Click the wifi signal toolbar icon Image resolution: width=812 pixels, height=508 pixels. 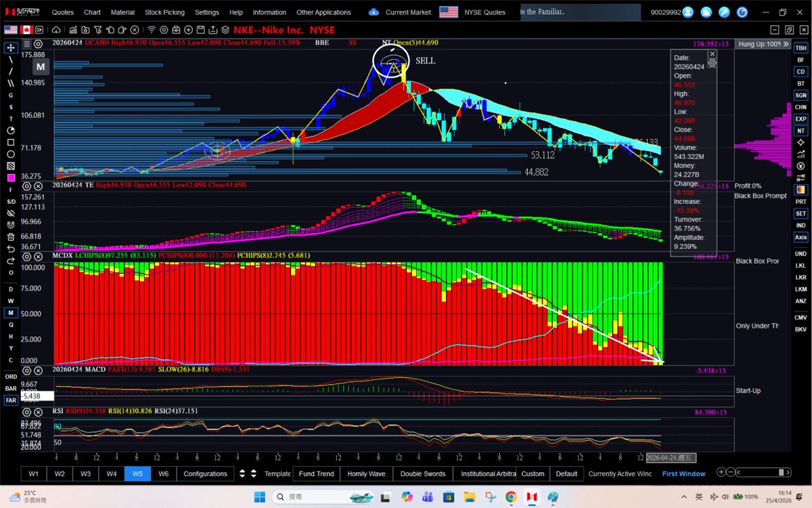pos(152,30)
